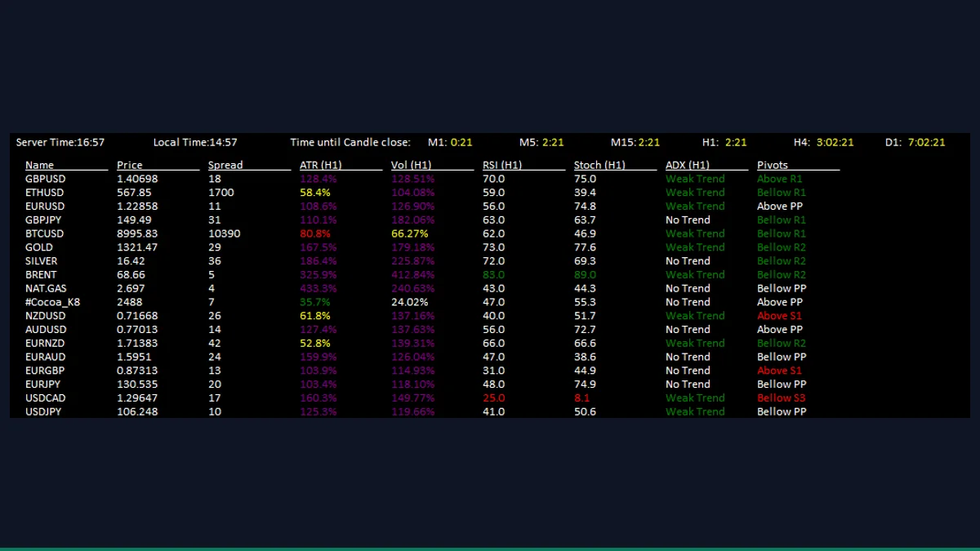Click the red 25.0 RSI value

(x=494, y=398)
